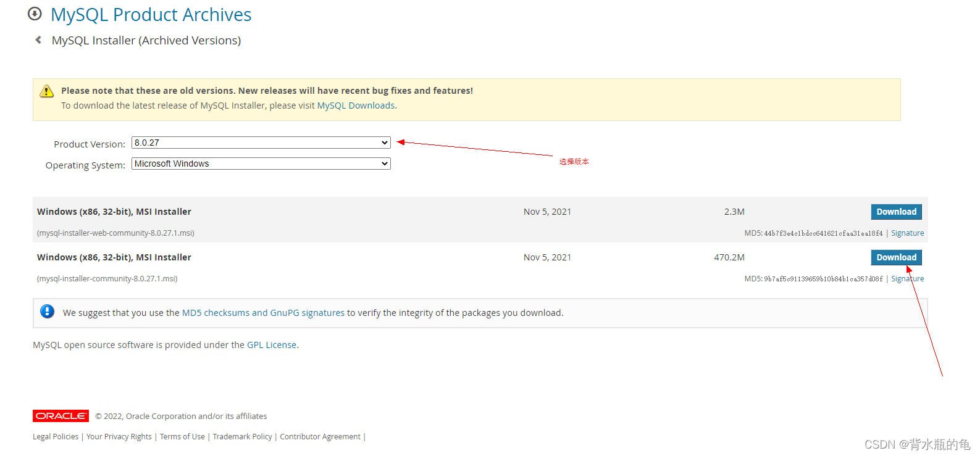
Task: Click second row title Windows (x86, 32-bit), MSI Installer
Action: tap(114, 257)
